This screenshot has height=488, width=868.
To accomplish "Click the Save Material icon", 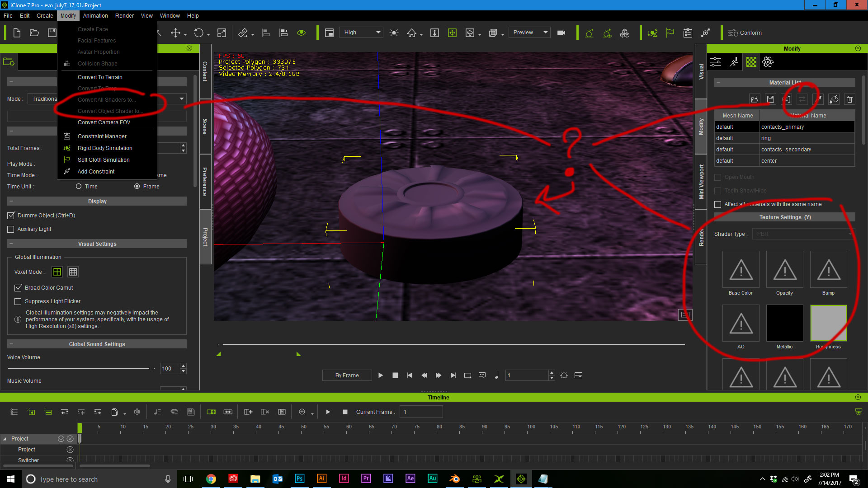I will (771, 99).
